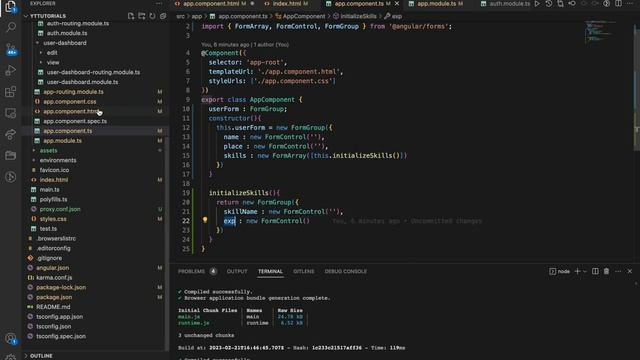The image size is (640, 360).
Task: Split the editor to the right
Action: coord(618,4)
